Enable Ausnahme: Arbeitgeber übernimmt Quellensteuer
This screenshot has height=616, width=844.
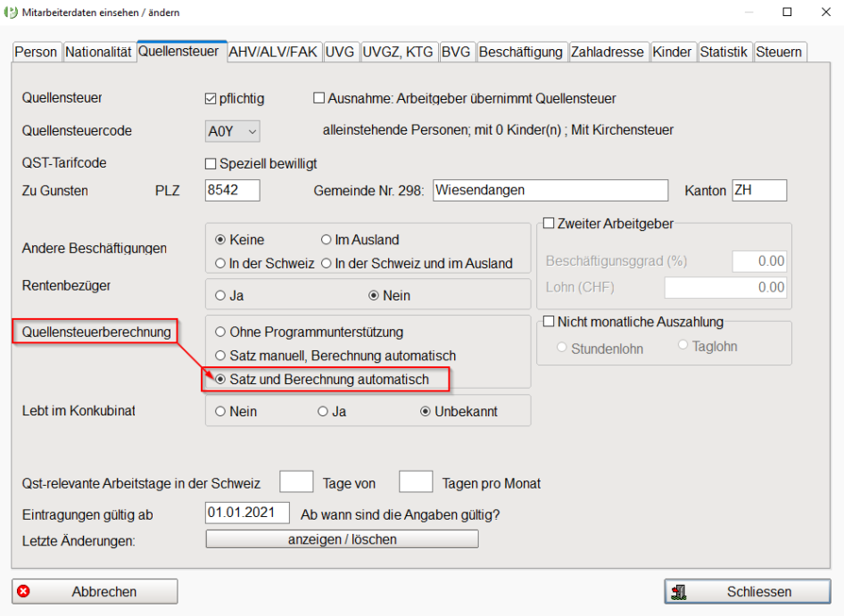pos(319,98)
